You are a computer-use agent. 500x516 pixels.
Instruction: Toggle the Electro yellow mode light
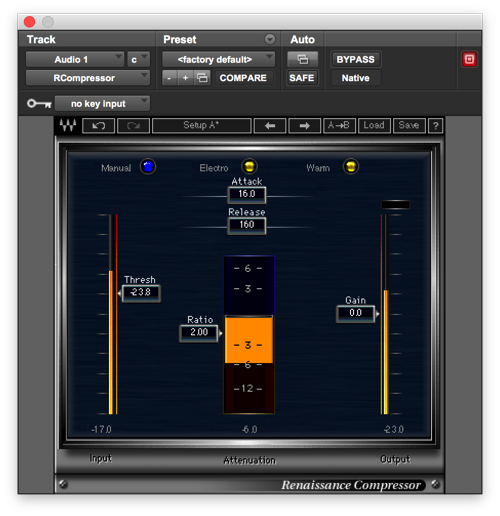pyautogui.click(x=249, y=166)
